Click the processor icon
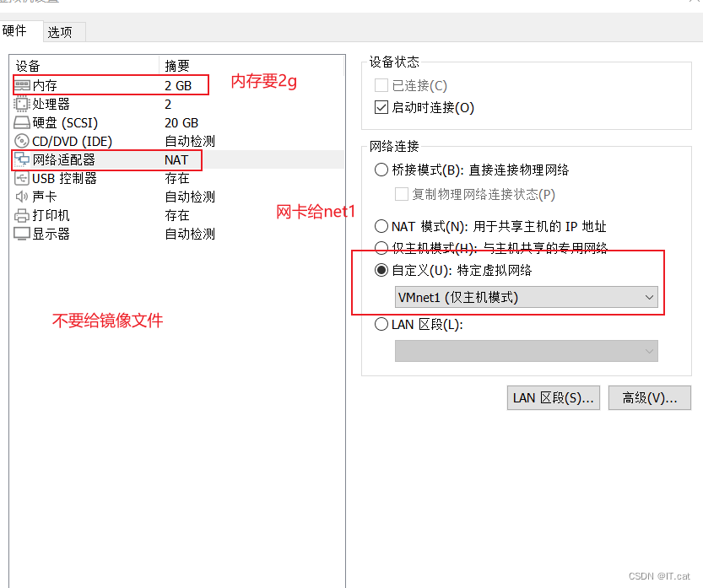Viewport: 703px width, 588px height. pyautogui.click(x=22, y=104)
